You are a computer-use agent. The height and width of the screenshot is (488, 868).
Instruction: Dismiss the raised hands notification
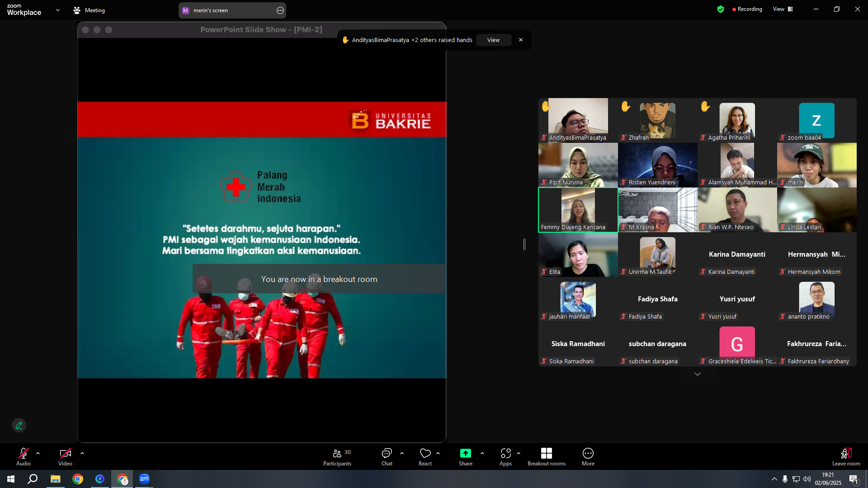521,40
